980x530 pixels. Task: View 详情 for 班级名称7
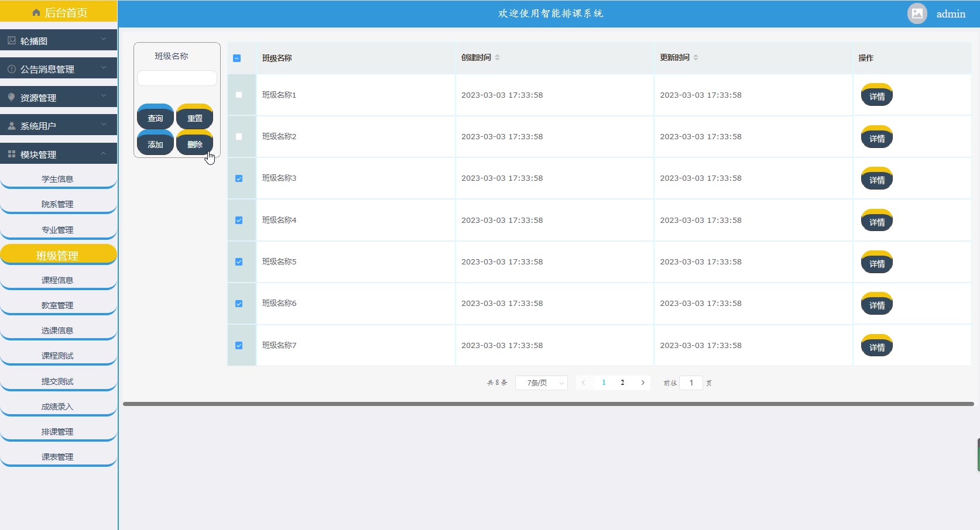877,346
